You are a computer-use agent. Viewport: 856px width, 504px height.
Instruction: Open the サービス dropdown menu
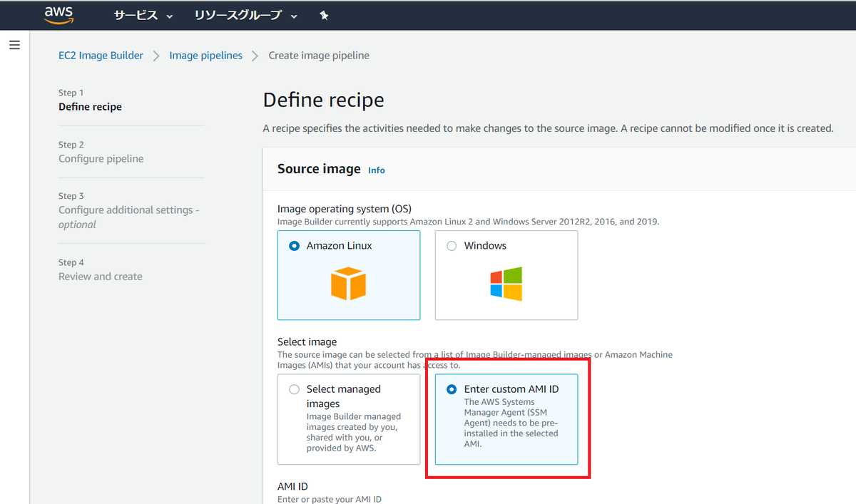pyautogui.click(x=143, y=15)
